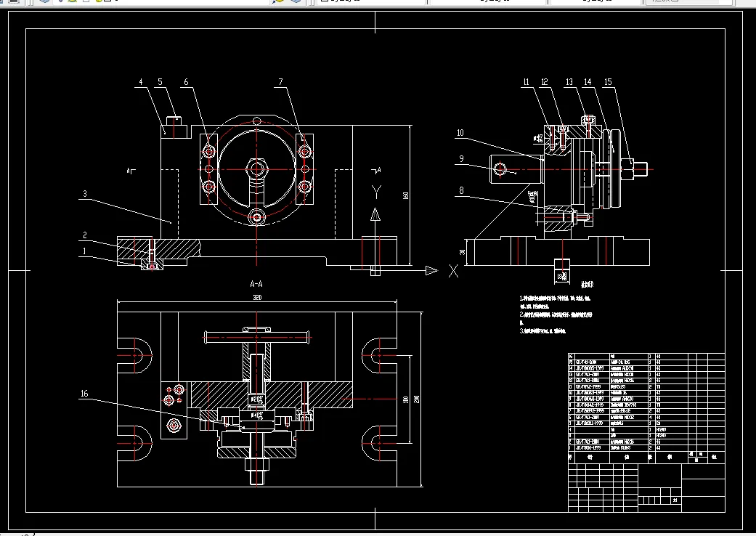Select balloon number 5 label
This screenshot has height=536, width=756.
pos(160,82)
